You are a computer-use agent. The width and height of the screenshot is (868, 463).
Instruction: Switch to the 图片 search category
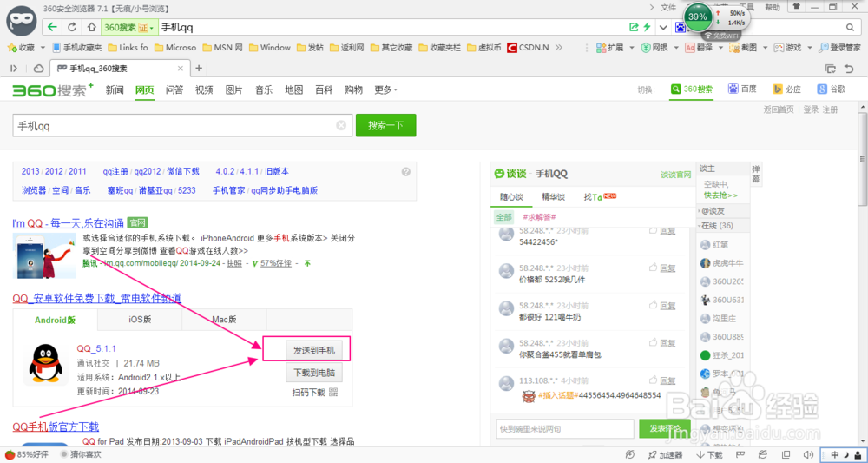(233, 89)
